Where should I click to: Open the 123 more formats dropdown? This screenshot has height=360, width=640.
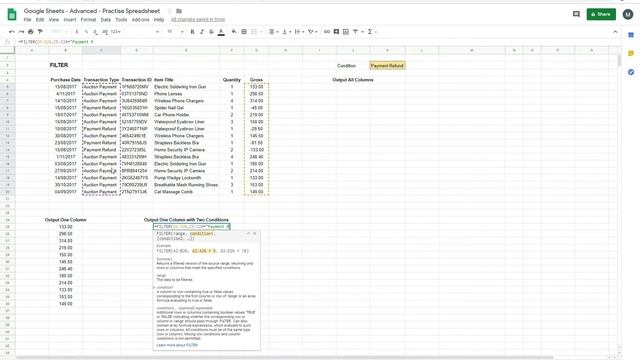116,32
